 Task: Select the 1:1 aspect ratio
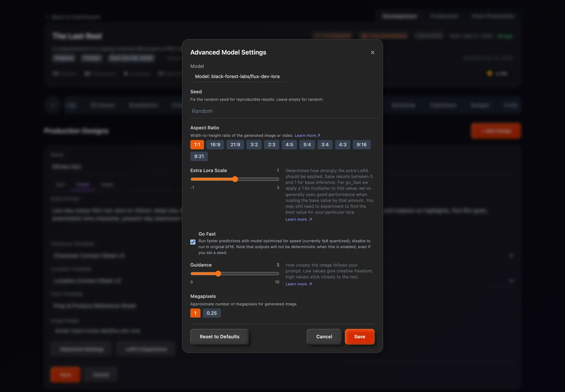[197, 145]
